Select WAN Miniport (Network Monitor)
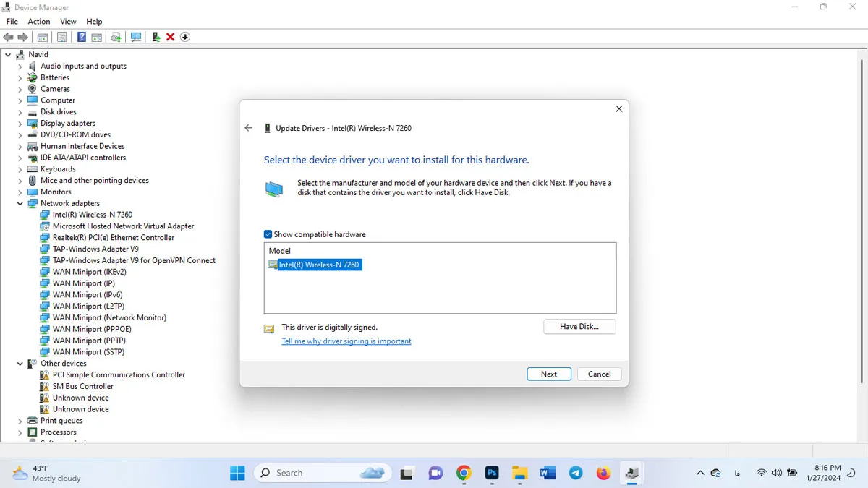The width and height of the screenshot is (868, 488). (x=109, y=317)
